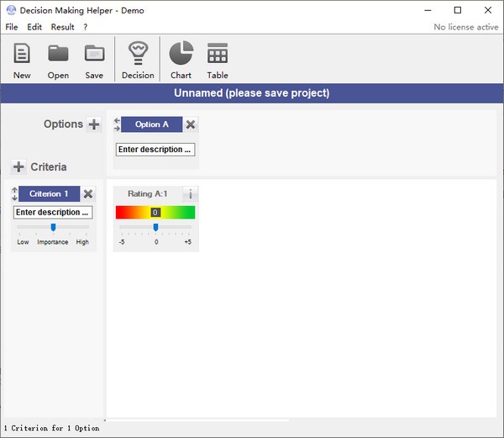
Task: Create a New project from toolbar
Action: click(22, 61)
